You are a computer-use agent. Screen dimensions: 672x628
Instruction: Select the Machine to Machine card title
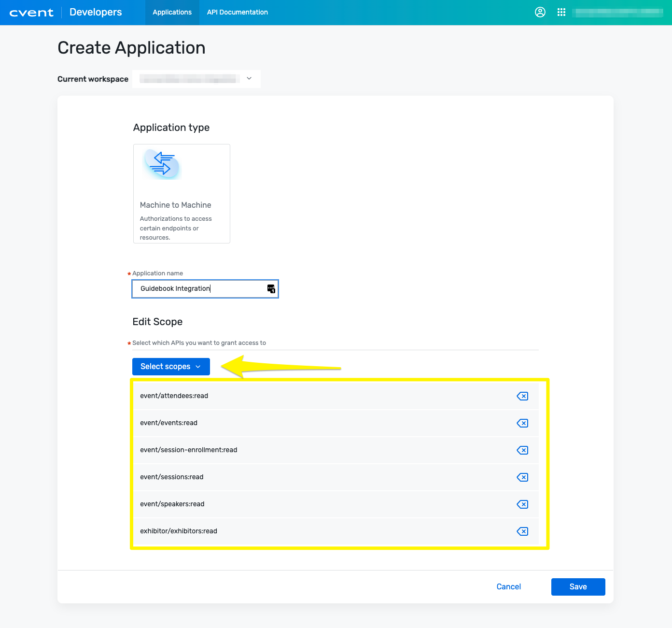pos(176,205)
